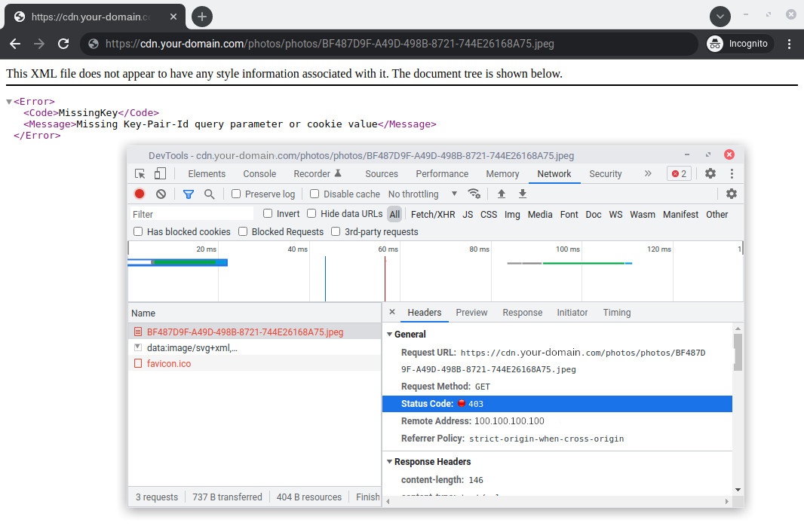The height and width of the screenshot is (532, 804).
Task: Enable the Preserve log checkbox
Action: [236, 194]
